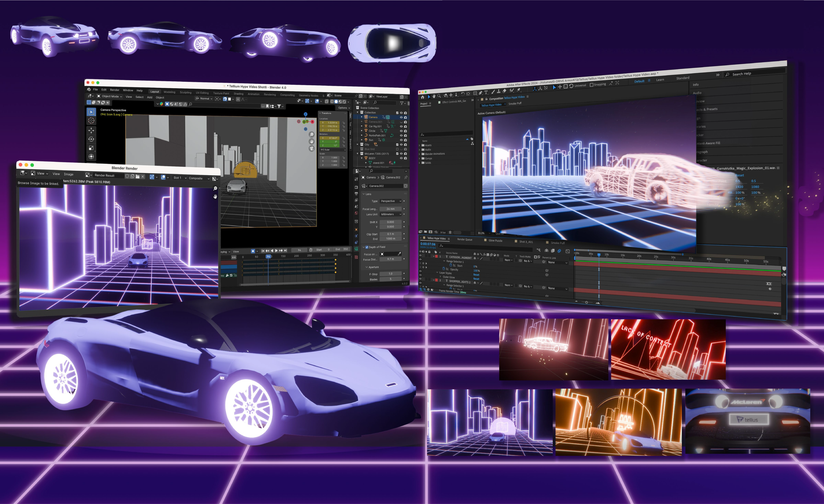Switch to the Shading workspace tab
The image size is (824, 504).
tap(238, 94)
